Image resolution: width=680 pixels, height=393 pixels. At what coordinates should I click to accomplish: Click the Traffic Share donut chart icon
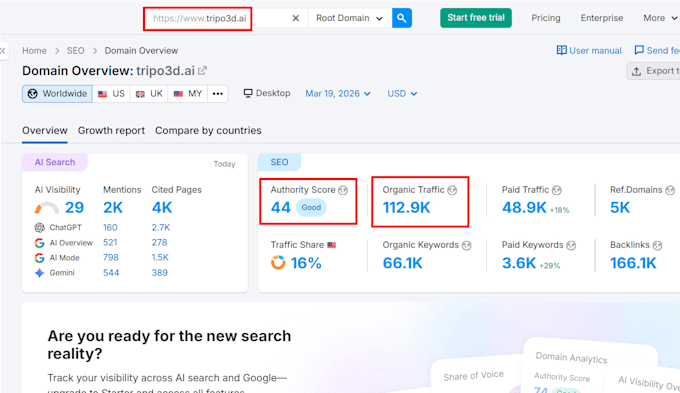tap(278, 262)
